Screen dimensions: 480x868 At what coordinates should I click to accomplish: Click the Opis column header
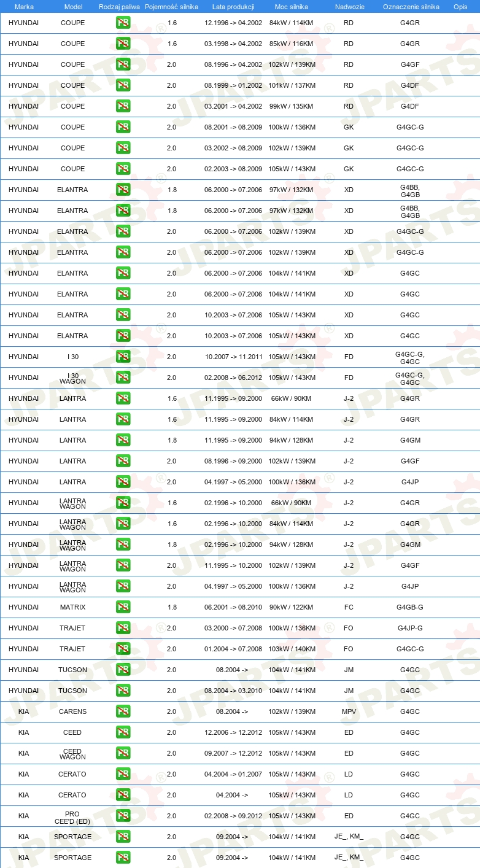460,7
